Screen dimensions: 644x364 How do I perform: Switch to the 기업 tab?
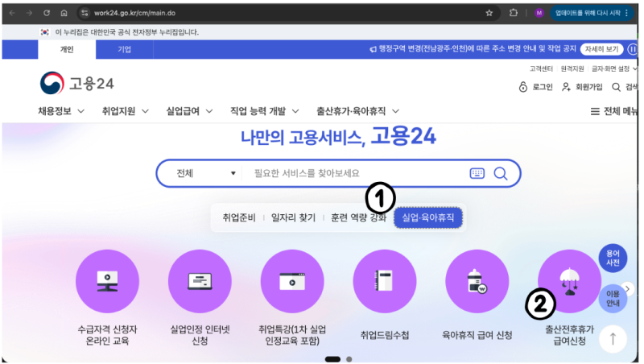click(125, 49)
